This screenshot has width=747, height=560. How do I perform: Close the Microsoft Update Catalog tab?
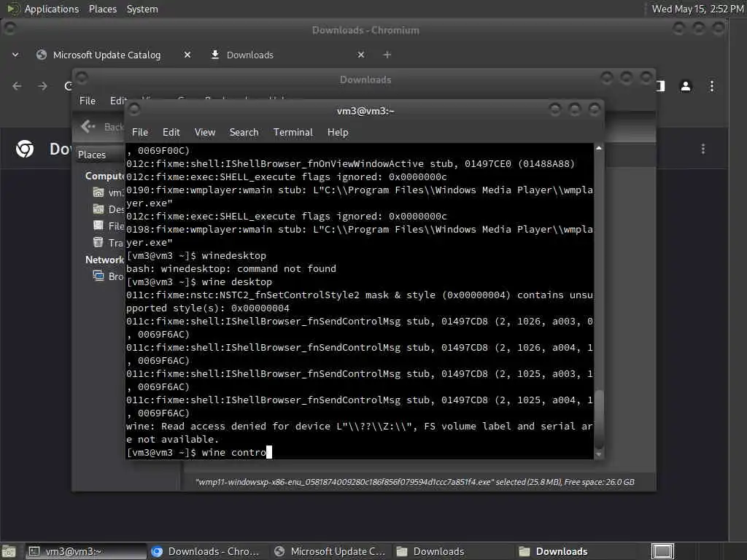[x=187, y=55]
